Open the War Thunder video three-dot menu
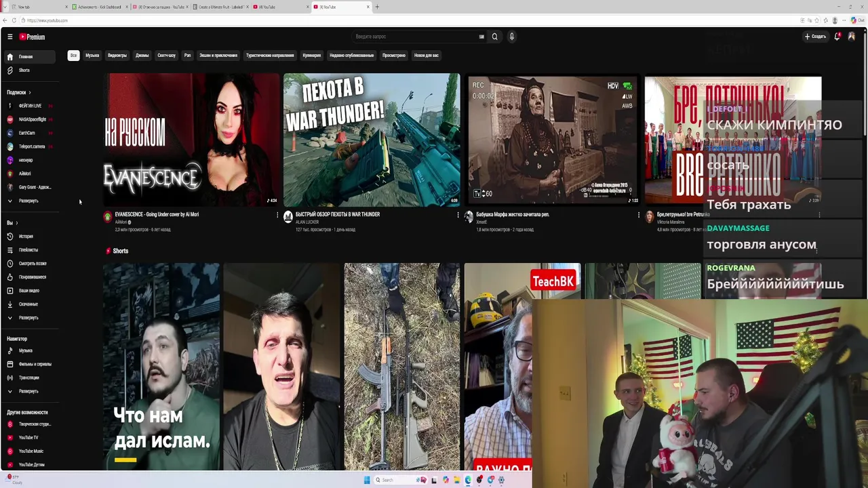This screenshot has width=868, height=488. click(x=458, y=215)
